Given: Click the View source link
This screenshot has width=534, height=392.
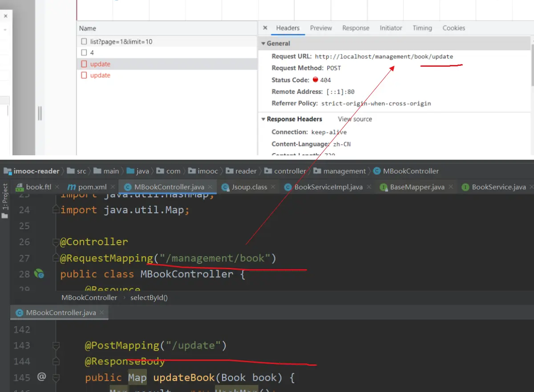Looking at the screenshot, I should pos(355,119).
